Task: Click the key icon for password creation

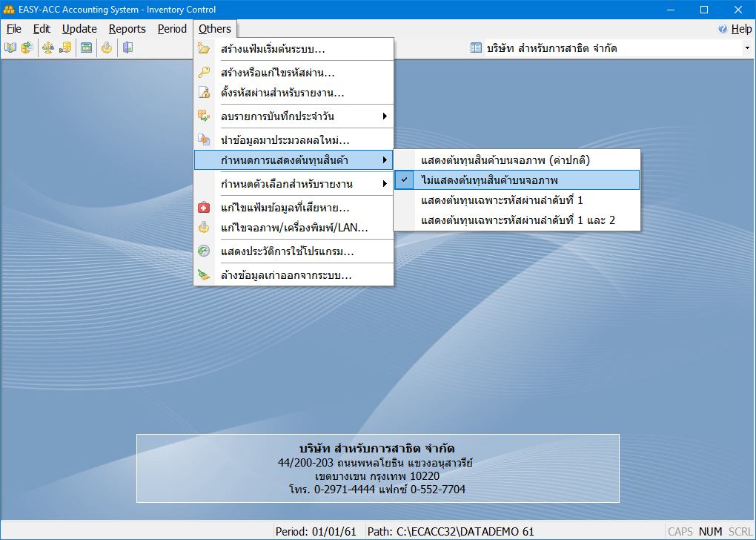Action: [204, 73]
